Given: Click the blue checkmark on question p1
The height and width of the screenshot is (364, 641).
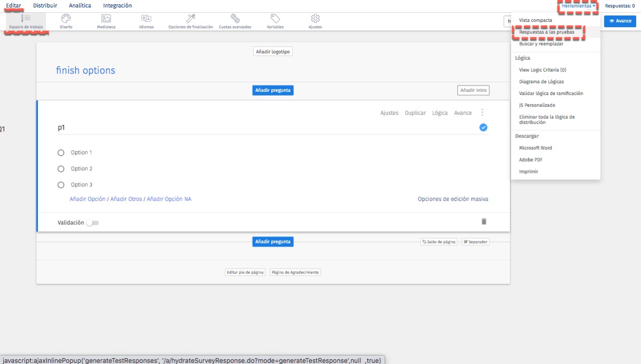Looking at the screenshot, I should coord(483,128).
